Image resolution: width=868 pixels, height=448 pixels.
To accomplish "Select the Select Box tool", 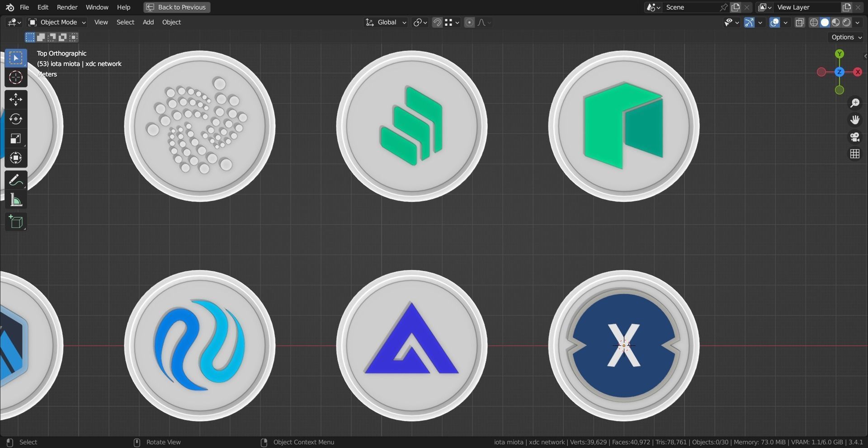I will point(16,58).
